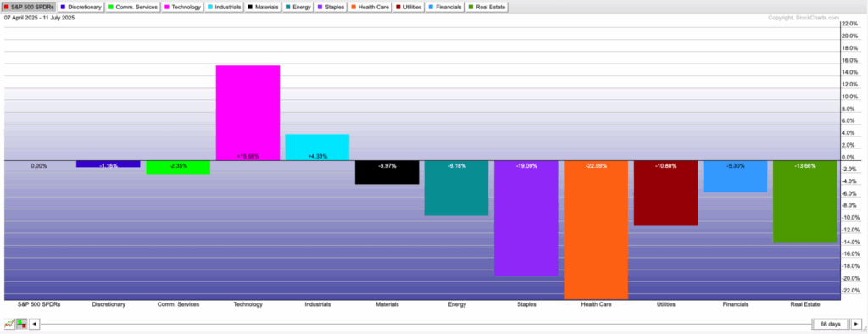
Task: Toggle the Utilities legend button
Action: click(409, 7)
